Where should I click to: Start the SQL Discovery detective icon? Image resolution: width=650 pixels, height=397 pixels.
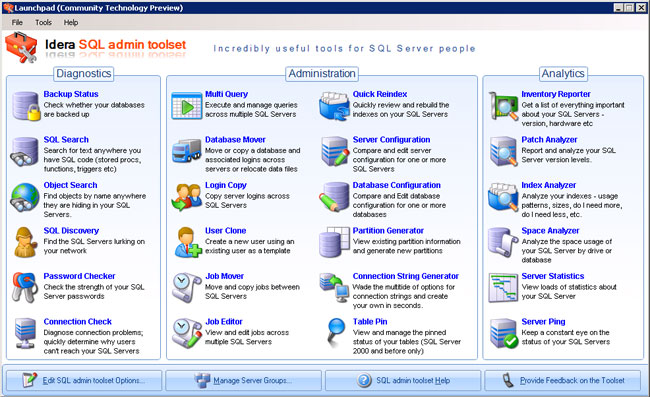coord(26,243)
